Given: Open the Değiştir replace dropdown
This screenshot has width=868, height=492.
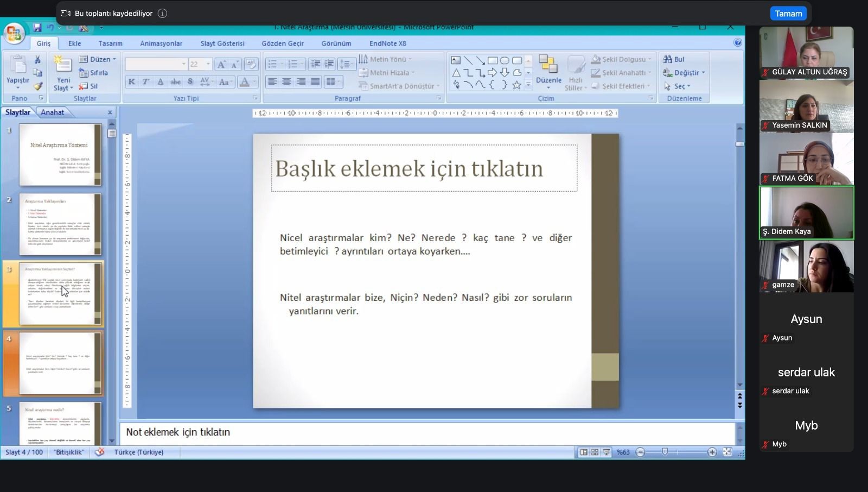Looking at the screenshot, I should pyautogui.click(x=684, y=73).
